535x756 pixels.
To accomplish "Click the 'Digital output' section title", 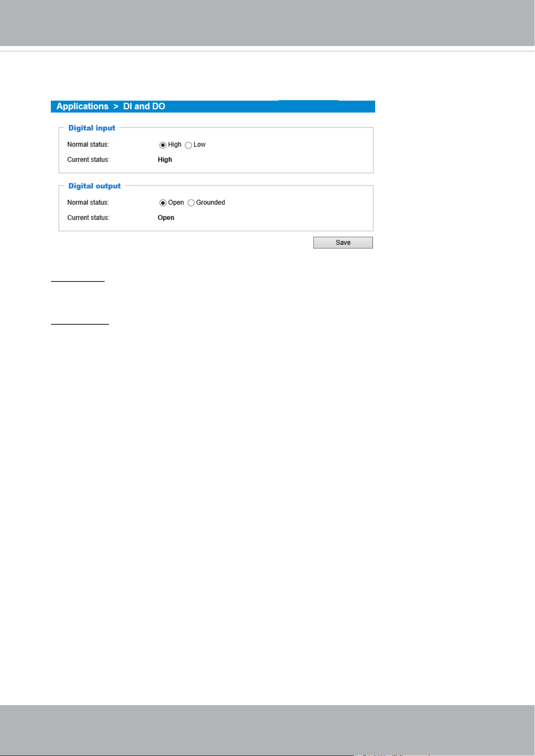I will [x=95, y=186].
